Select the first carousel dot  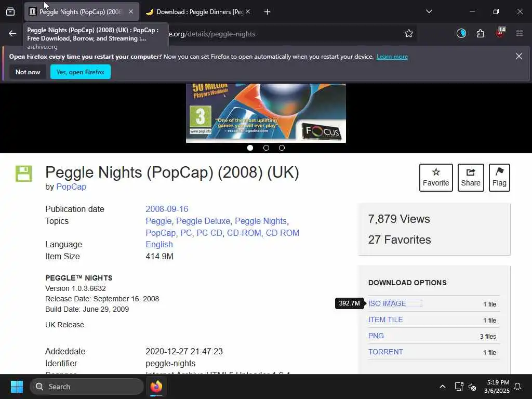coord(250,148)
